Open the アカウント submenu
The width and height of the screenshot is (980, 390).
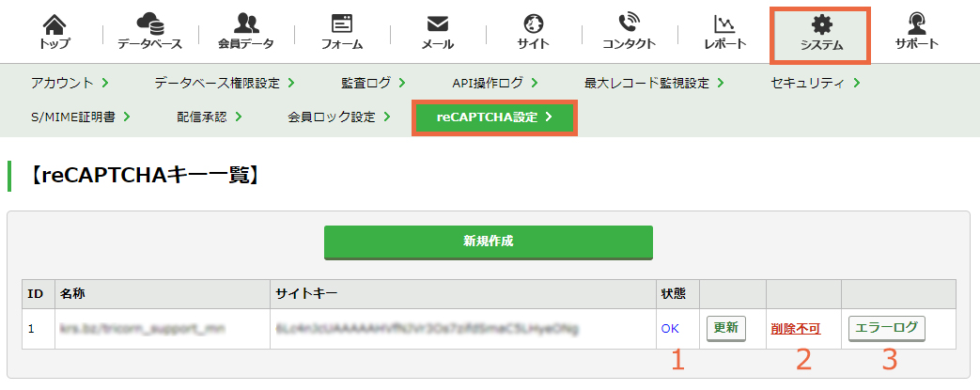pyautogui.click(x=70, y=83)
